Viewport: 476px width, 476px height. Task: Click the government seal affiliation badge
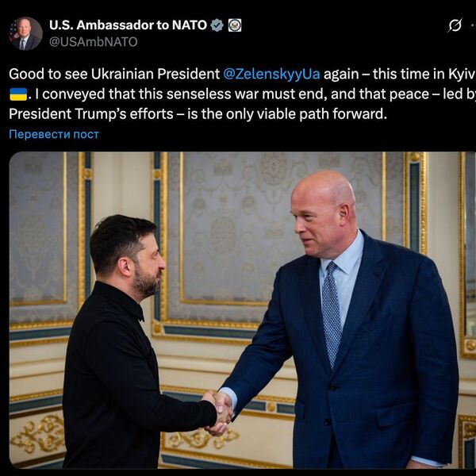(x=235, y=25)
